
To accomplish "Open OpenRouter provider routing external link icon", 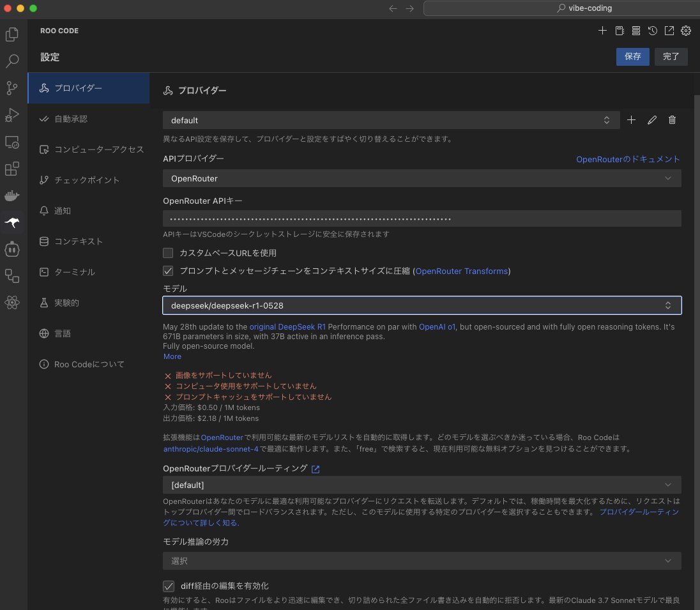I will (315, 469).
